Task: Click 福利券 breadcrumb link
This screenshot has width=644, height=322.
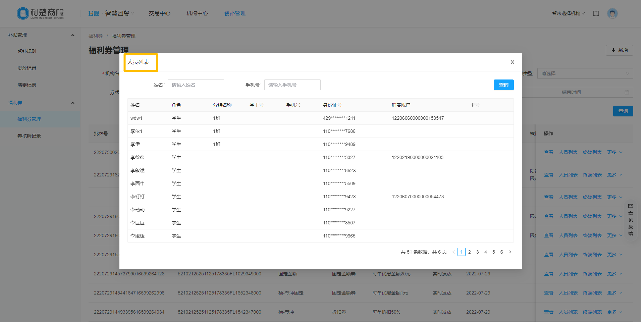Action: [x=96, y=36]
